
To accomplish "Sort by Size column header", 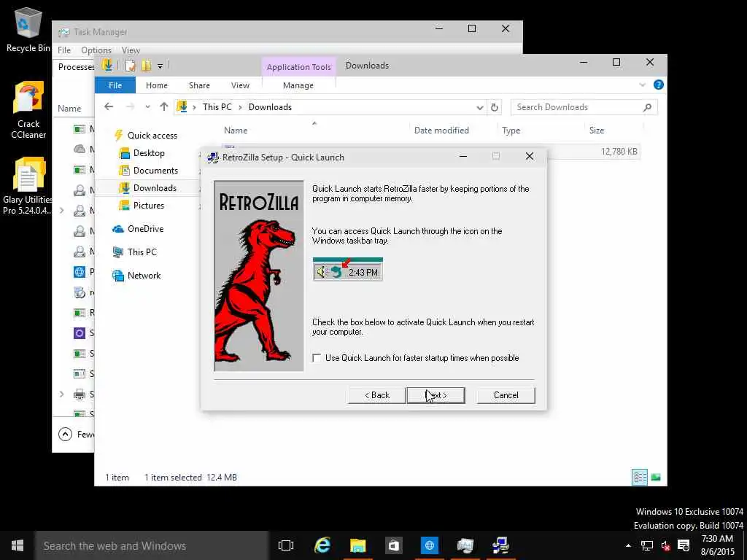I will [597, 131].
